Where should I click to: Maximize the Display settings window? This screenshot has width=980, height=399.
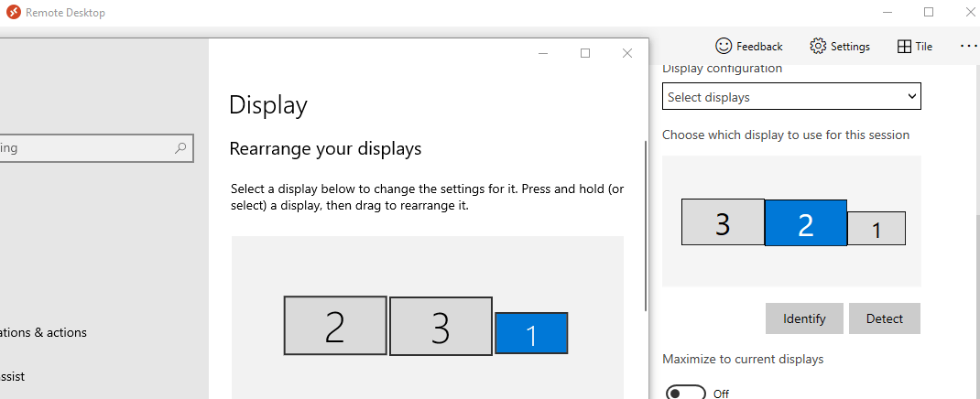click(585, 54)
